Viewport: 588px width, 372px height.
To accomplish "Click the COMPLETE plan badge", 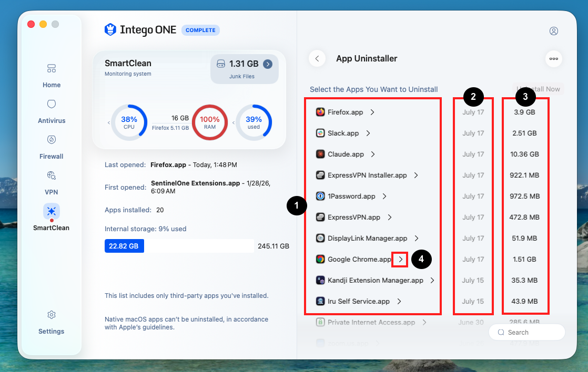I will [x=200, y=30].
